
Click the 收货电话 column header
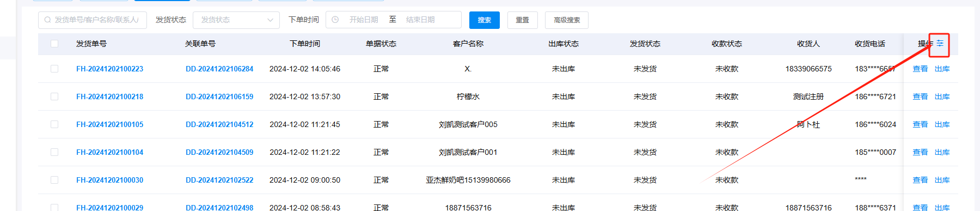pyautogui.click(x=870, y=44)
